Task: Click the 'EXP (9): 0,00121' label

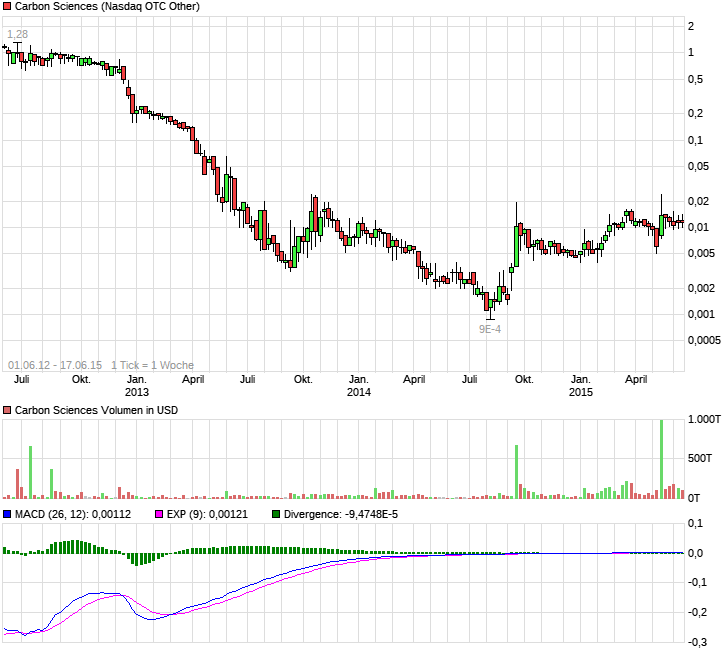Action: click(207, 514)
